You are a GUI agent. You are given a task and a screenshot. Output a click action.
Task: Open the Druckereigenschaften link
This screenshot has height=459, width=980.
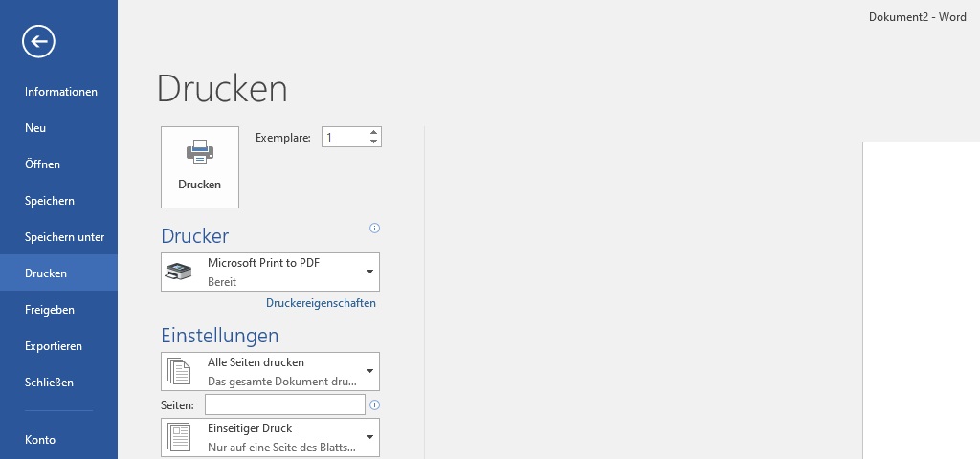tap(321, 303)
